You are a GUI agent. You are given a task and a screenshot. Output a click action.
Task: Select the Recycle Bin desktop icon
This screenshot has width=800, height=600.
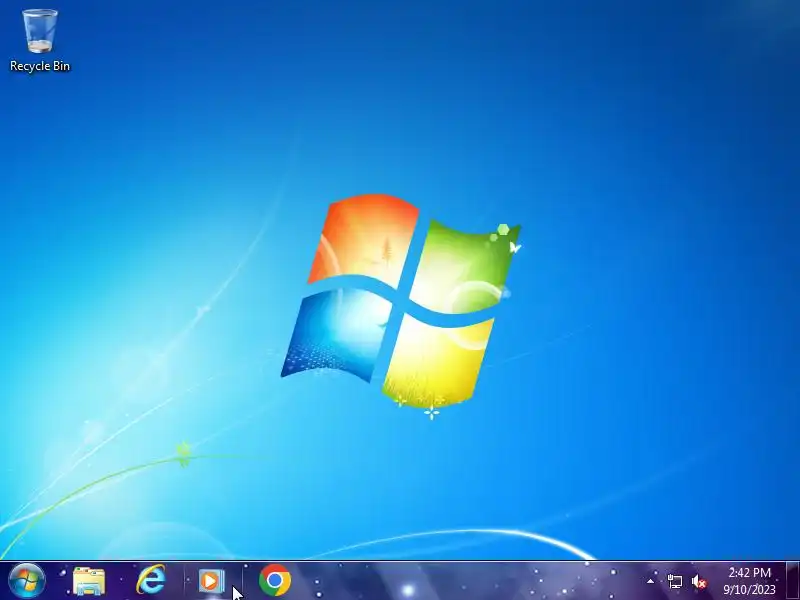pyautogui.click(x=40, y=41)
